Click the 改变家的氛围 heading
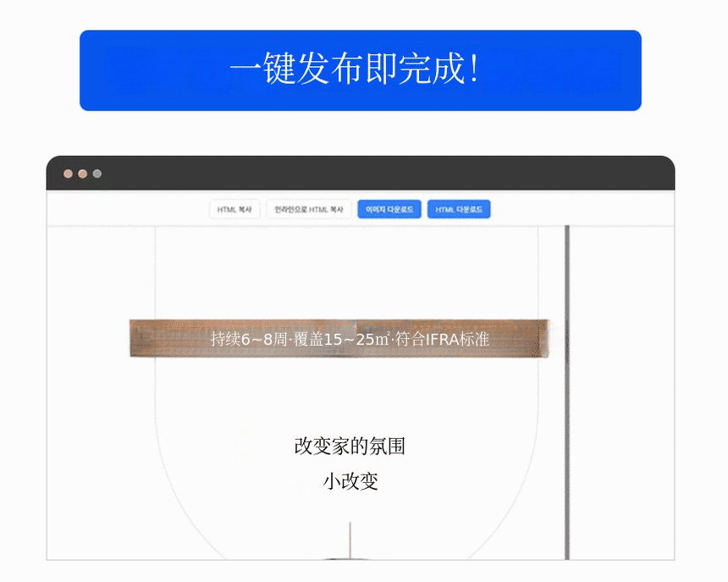 [x=350, y=446]
